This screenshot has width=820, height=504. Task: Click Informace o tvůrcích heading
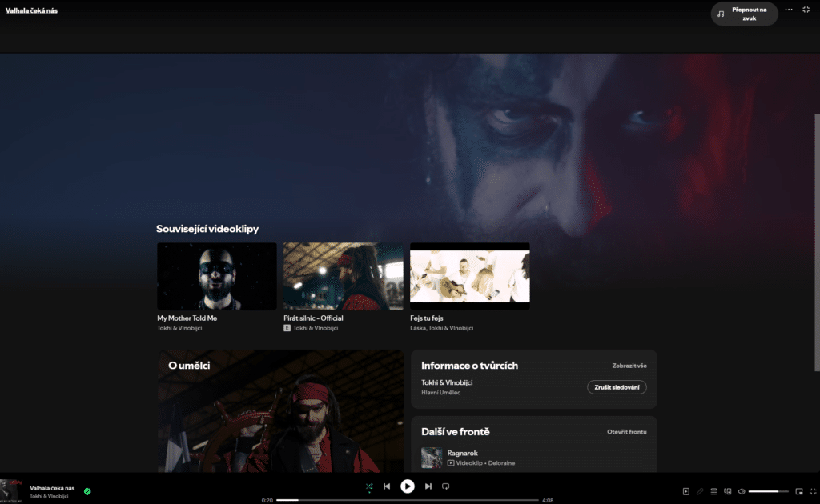click(x=469, y=366)
